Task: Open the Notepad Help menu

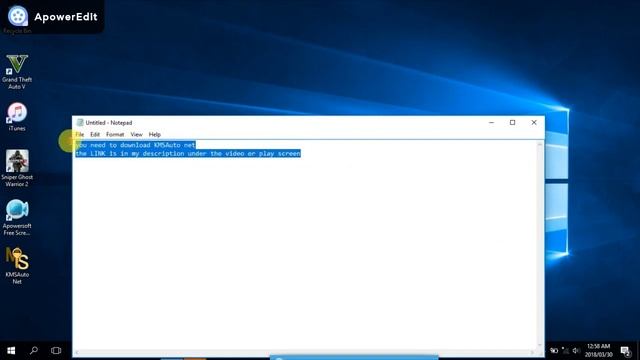Action: (x=155, y=134)
